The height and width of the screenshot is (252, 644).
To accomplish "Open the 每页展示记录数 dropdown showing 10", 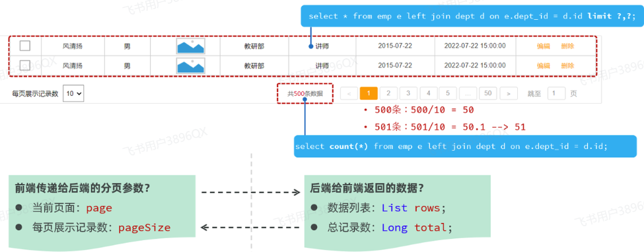I will (x=73, y=93).
